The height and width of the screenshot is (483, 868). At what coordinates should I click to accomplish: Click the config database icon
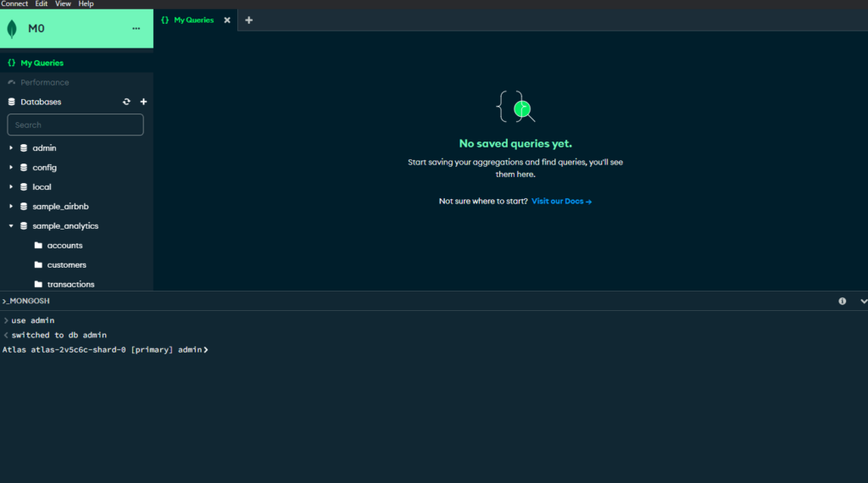[24, 168]
